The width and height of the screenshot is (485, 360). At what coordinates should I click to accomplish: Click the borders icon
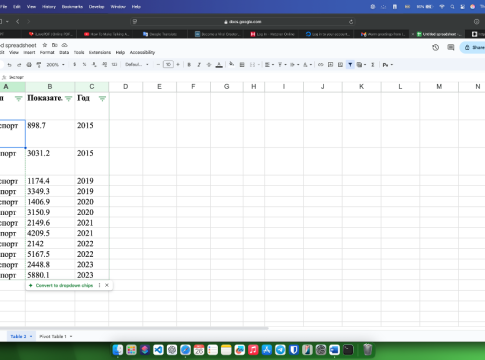click(242, 65)
